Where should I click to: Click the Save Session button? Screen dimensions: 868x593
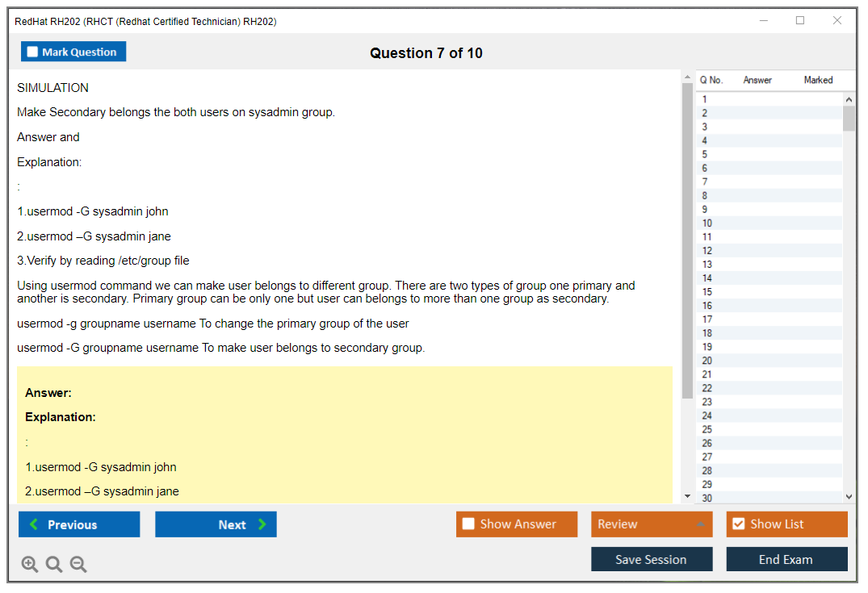(x=652, y=560)
